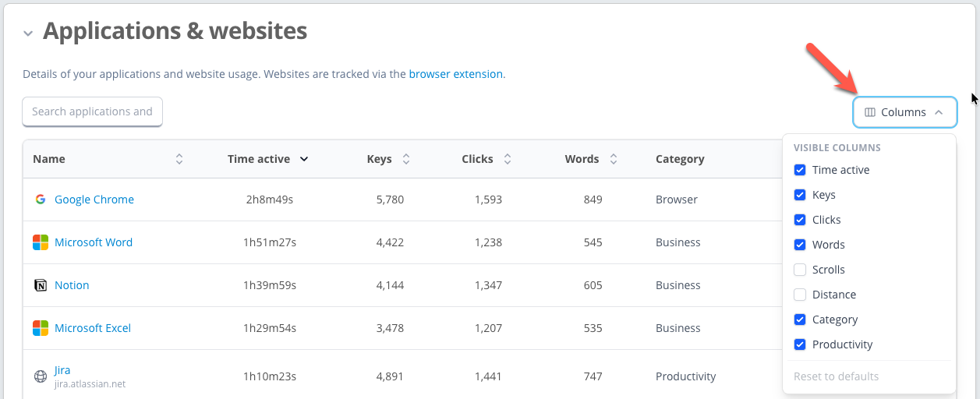Collapse the Applications & websites section
Image resolution: width=980 pixels, height=399 pixels.
[28, 33]
